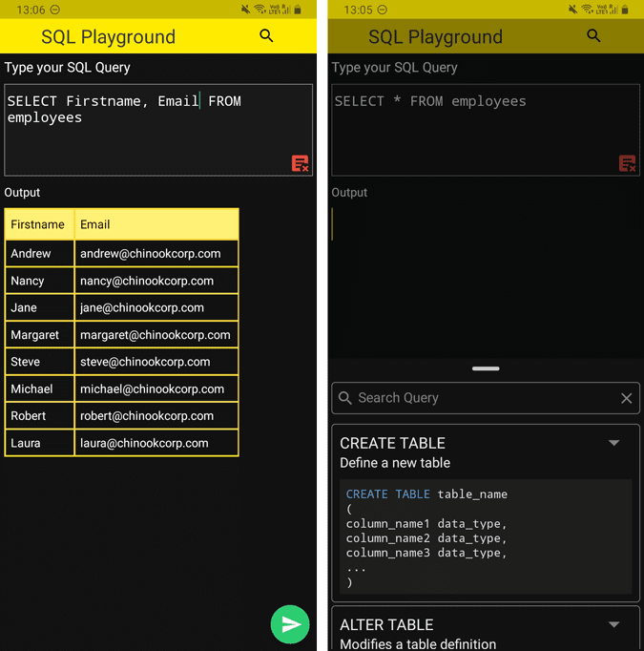
Task: Select the Steve cell
Action: 39,362
